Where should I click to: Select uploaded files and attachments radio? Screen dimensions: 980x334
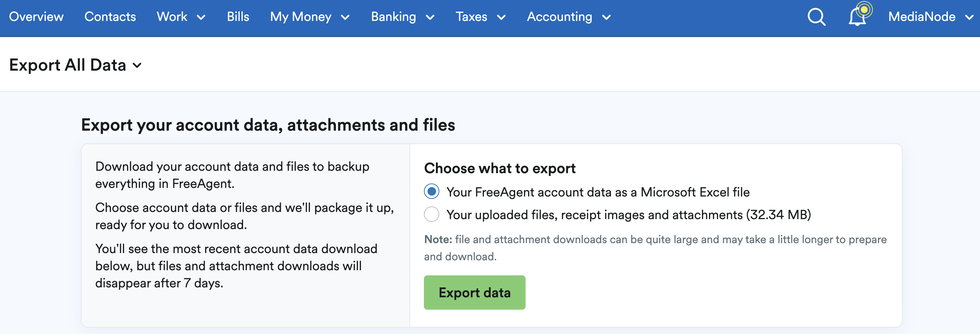coord(431,214)
